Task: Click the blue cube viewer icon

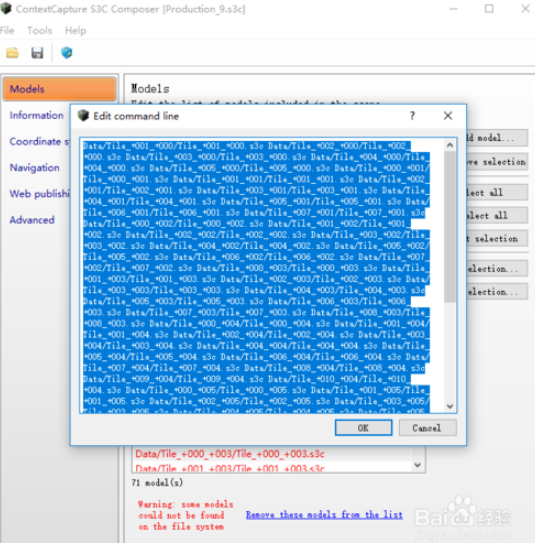Action: coord(66,53)
